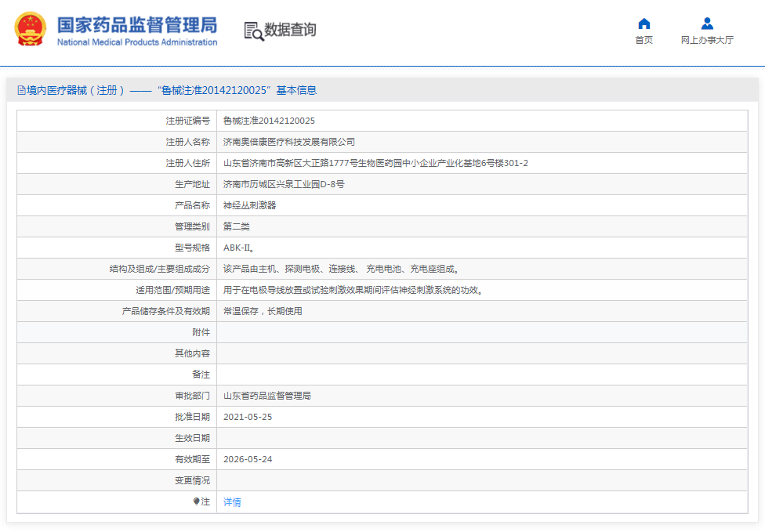Viewport: 765px width, 532px height.
Task: Open 网上办事大厅 service hall
Action: [706, 39]
